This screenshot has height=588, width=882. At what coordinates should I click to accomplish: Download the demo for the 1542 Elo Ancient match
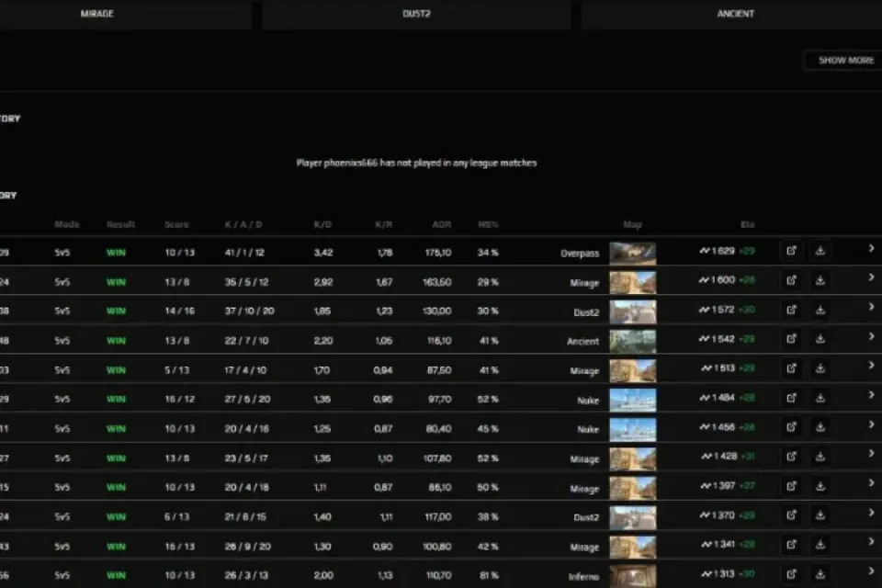click(820, 339)
